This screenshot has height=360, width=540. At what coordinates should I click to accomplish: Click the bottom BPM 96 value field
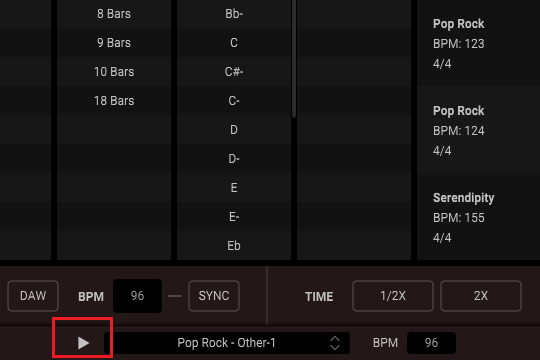(431, 343)
